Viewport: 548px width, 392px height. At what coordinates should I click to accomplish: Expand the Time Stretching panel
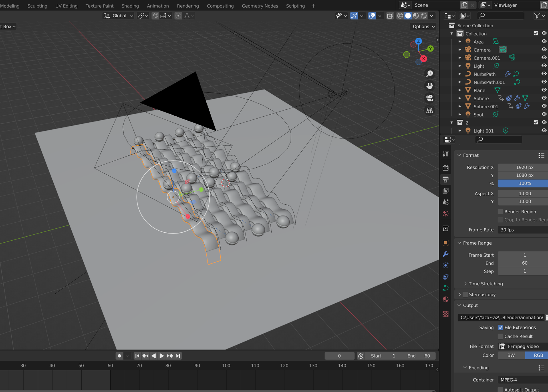click(485, 284)
